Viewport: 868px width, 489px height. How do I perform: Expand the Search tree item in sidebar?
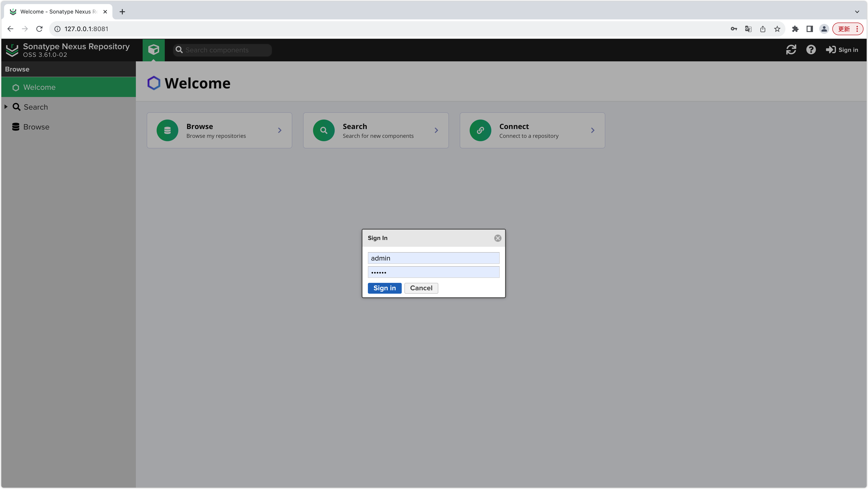pyautogui.click(x=6, y=107)
